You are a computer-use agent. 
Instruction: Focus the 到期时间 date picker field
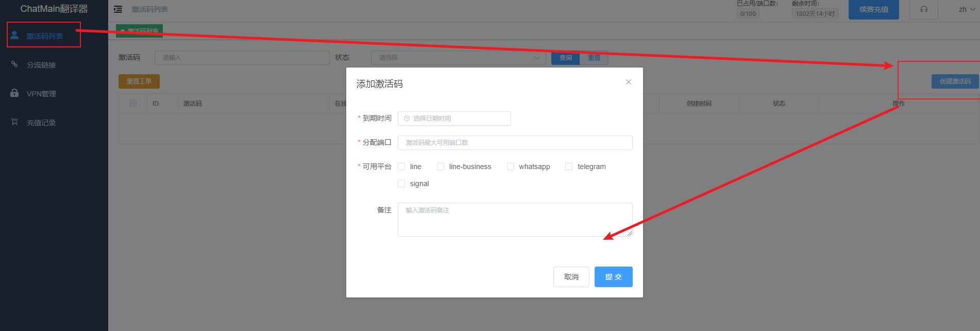pyautogui.click(x=454, y=119)
